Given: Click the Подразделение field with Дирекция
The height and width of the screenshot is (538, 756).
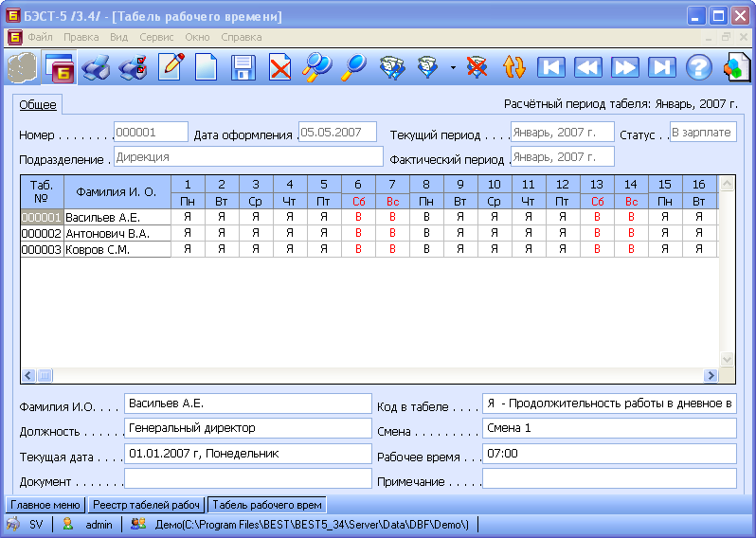Looking at the screenshot, I should pos(248,156).
